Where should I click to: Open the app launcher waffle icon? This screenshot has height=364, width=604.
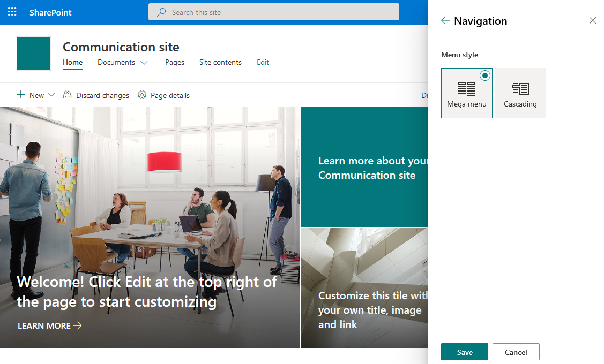tap(12, 11)
